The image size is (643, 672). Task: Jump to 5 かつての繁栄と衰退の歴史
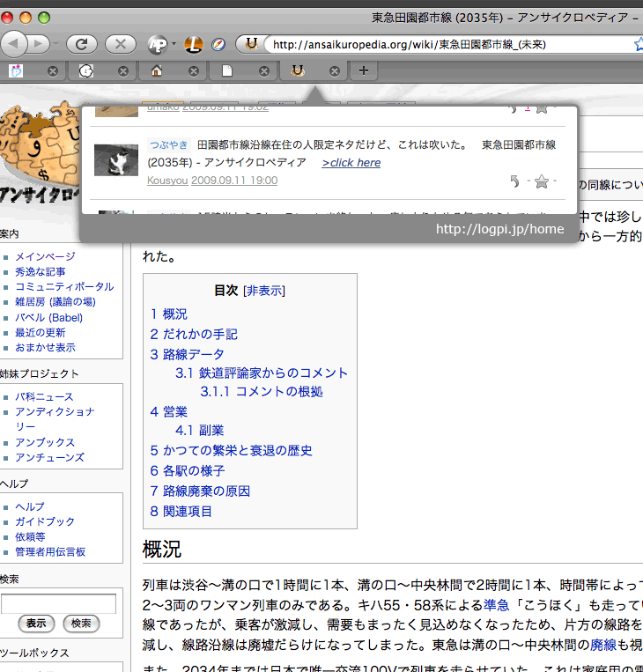231,450
